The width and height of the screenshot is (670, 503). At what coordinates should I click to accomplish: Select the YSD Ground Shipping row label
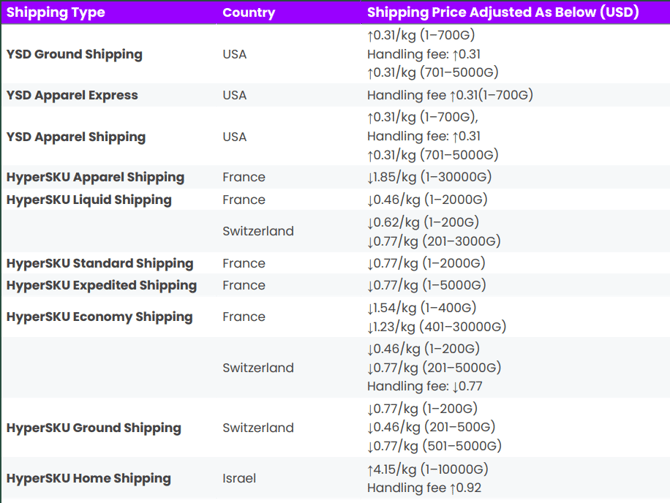pyautogui.click(x=74, y=54)
